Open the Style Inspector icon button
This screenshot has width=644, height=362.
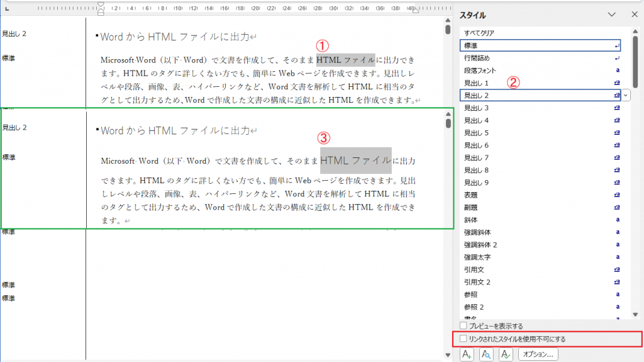(x=486, y=354)
